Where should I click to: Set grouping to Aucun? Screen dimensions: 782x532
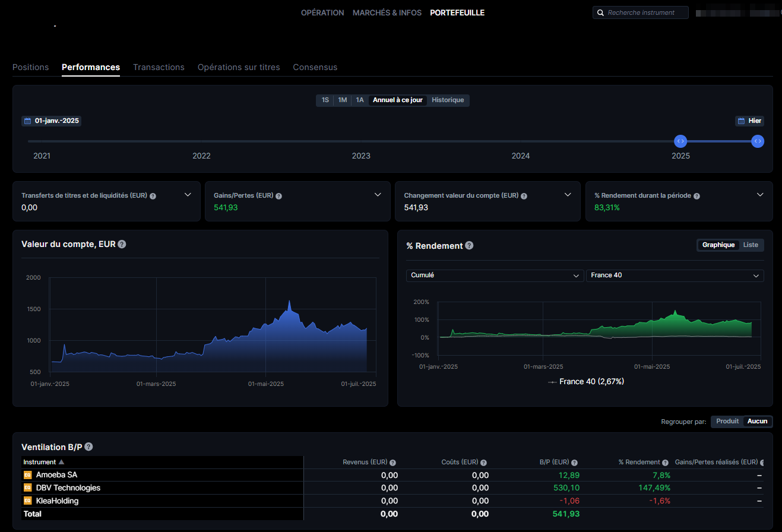point(758,422)
